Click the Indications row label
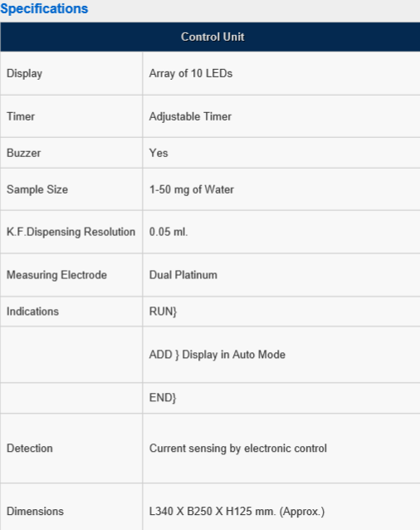The image size is (420, 530). [x=32, y=312]
